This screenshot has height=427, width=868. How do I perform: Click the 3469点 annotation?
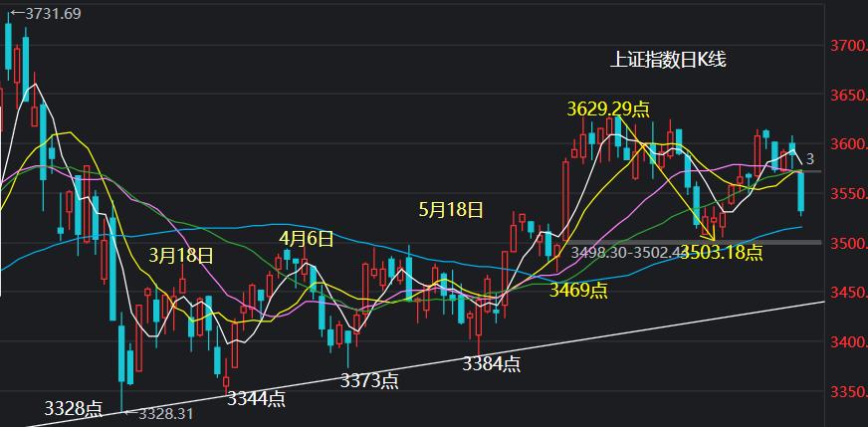coord(578,290)
